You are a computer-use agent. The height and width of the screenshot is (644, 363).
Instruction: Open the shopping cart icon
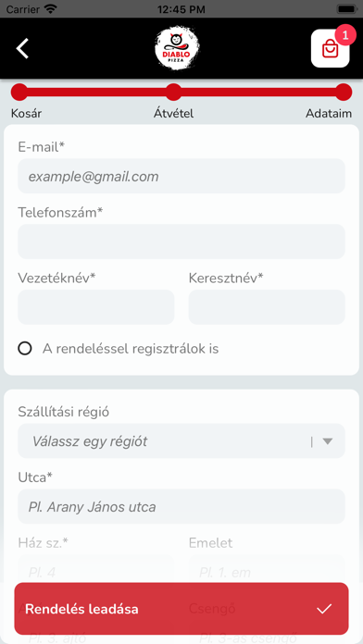click(330, 49)
